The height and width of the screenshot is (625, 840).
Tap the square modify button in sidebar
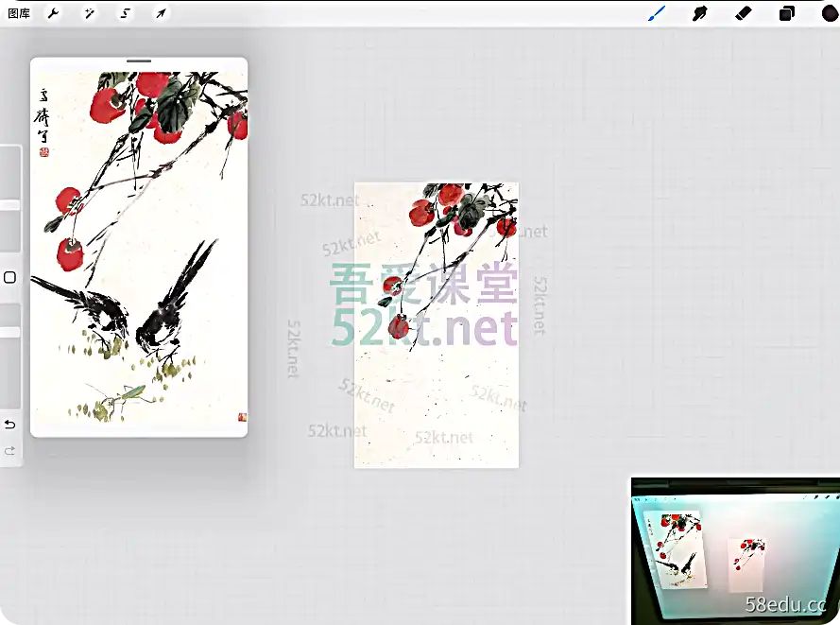(x=9, y=277)
